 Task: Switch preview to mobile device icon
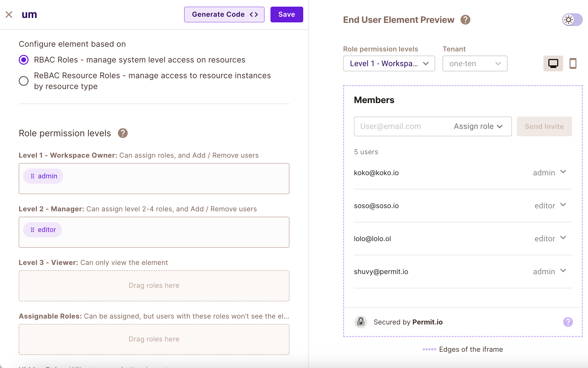pyautogui.click(x=573, y=63)
